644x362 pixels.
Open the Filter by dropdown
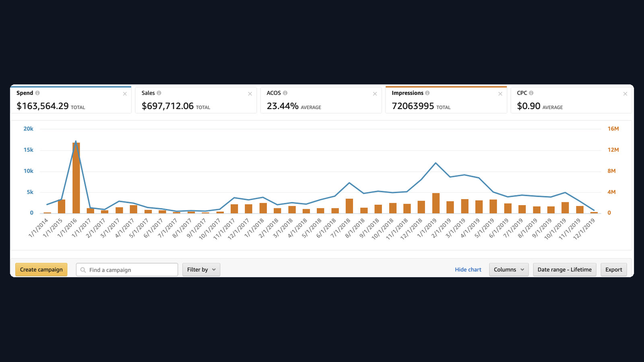tap(201, 269)
